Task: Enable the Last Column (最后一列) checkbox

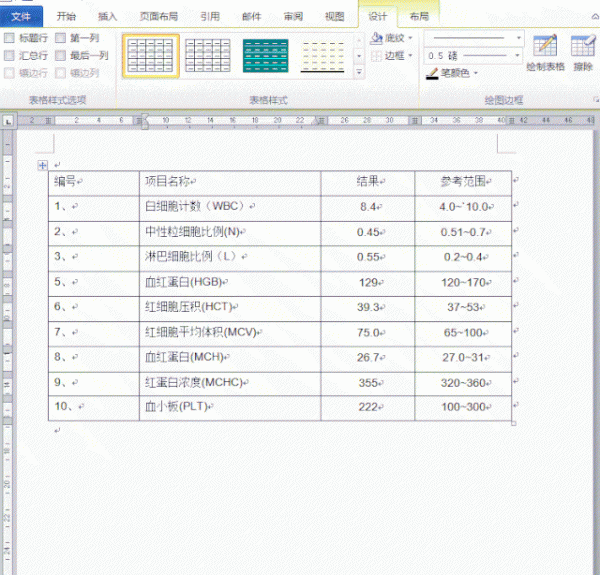Action: 60,55
